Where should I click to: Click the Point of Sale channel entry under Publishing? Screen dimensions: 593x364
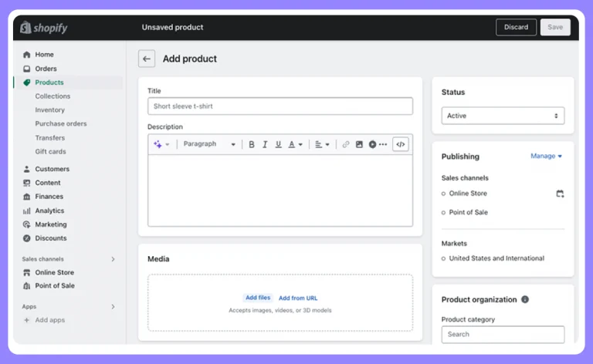[468, 212]
